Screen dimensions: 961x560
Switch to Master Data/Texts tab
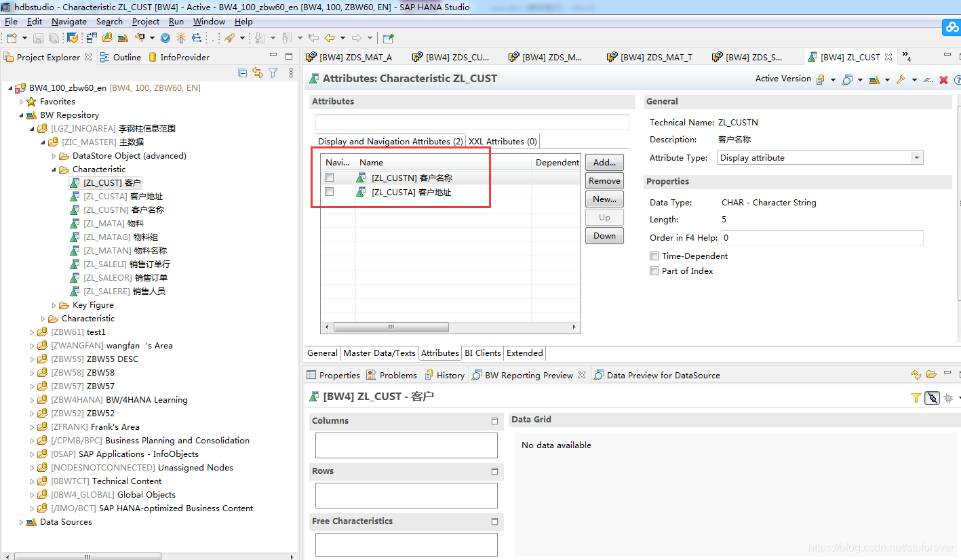pos(379,353)
